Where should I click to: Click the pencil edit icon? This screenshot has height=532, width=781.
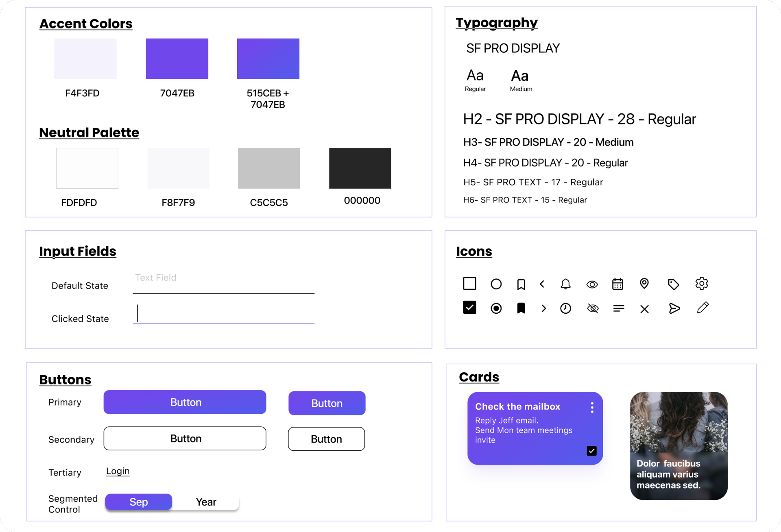point(702,308)
